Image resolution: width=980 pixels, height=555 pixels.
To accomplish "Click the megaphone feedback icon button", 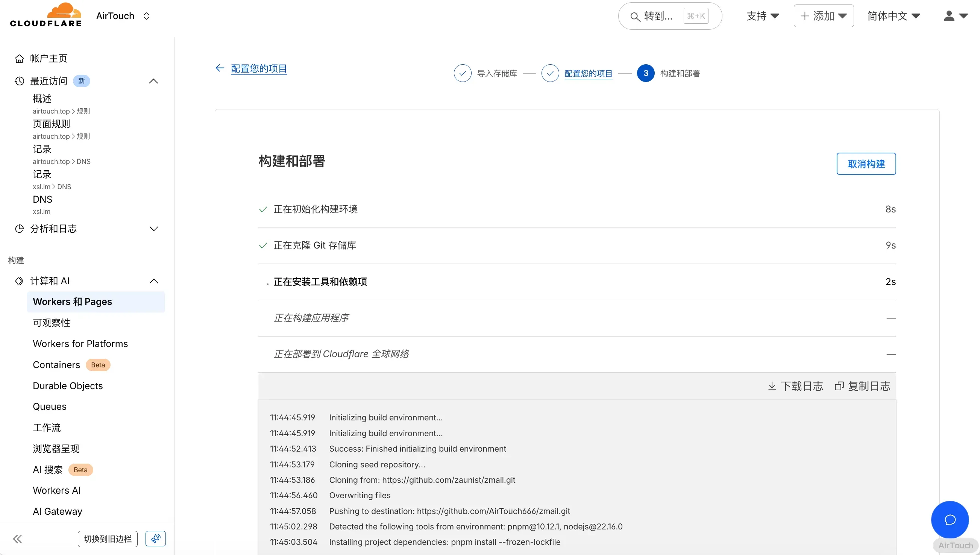I will point(156,538).
